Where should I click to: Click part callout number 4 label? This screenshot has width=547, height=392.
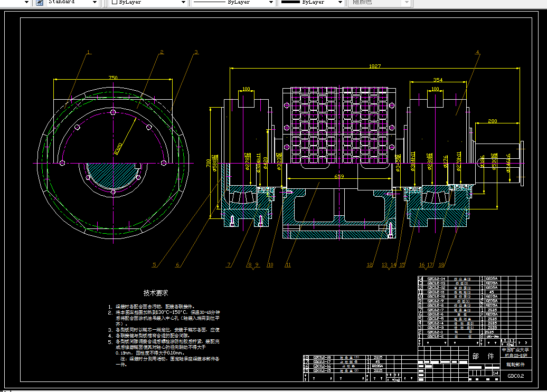click(478, 52)
